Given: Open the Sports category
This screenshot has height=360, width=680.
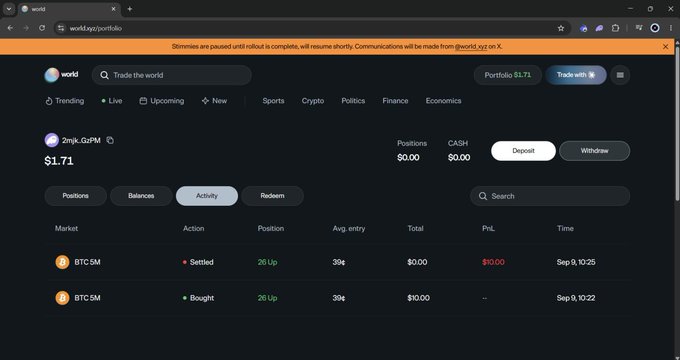Looking at the screenshot, I should point(273,101).
